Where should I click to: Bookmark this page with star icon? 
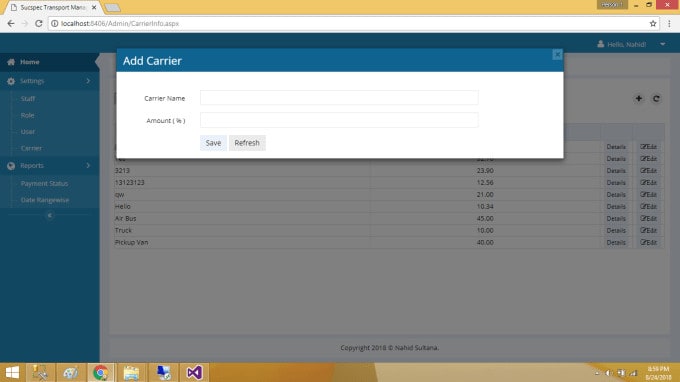653,23
